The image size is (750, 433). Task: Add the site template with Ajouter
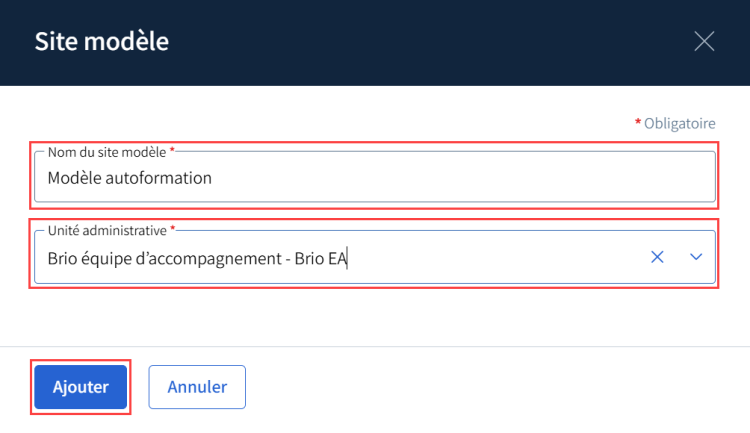[x=80, y=387]
